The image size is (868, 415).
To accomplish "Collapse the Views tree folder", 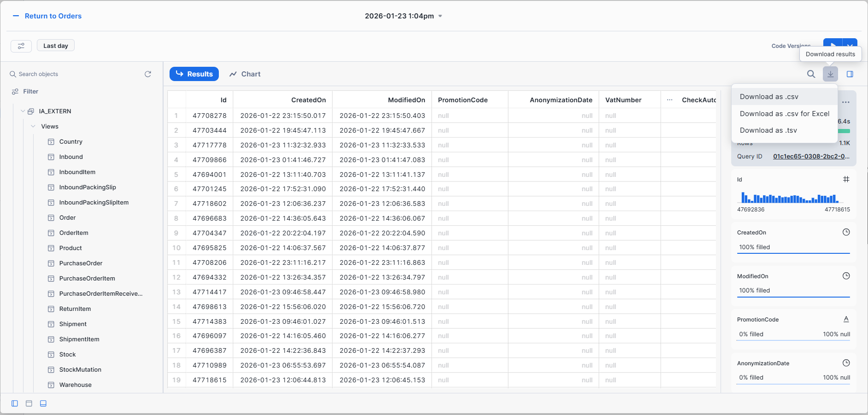I will click(x=33, y=127).
